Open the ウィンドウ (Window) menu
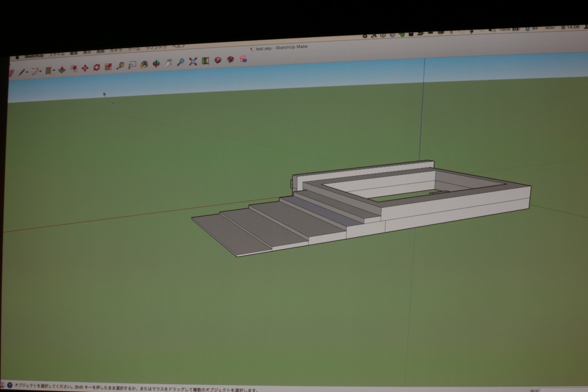 (x=156, y=48)
